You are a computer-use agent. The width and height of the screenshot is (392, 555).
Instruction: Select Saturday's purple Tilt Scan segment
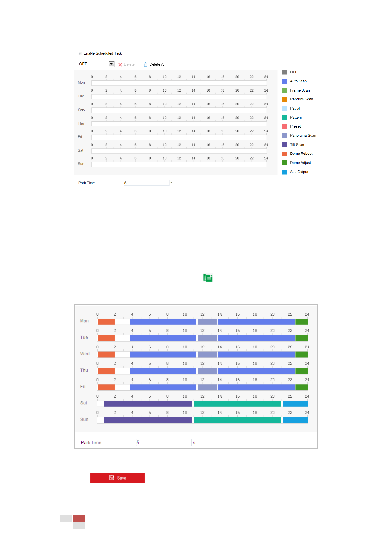pos(148,404)
